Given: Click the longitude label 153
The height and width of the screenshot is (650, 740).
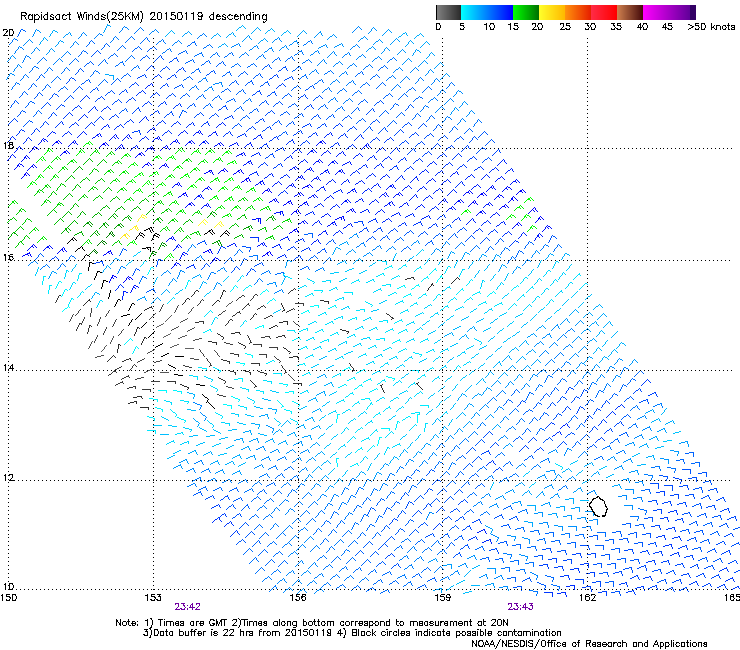Looking at the screenshot, I should (x=153, y=598).
